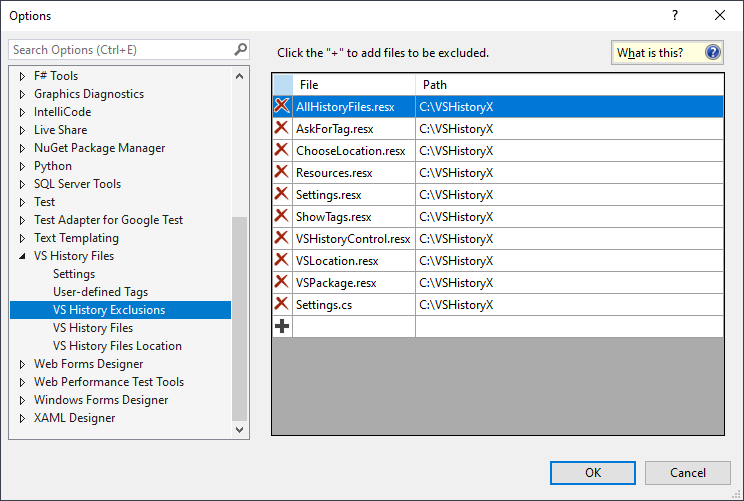Select the AllHistoryFiles.resx file cell

pos(354,107)
